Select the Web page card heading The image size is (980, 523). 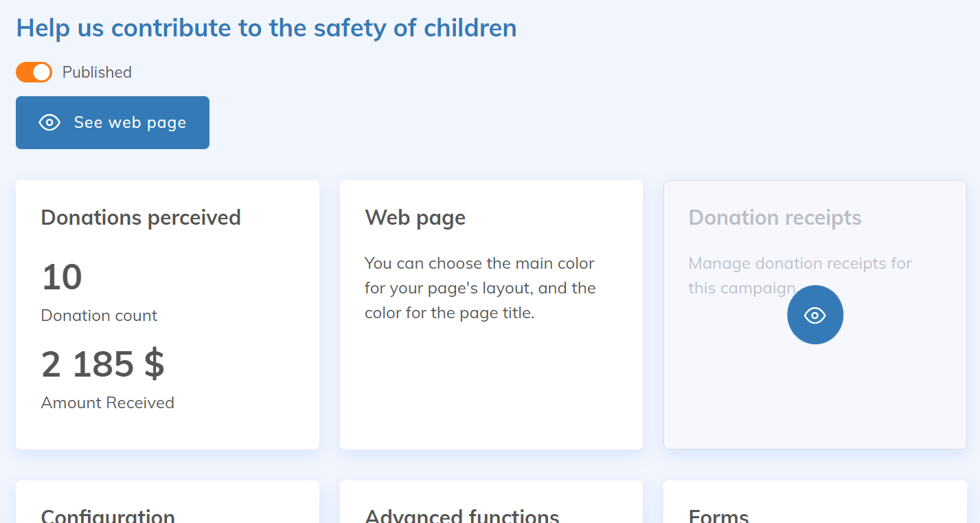coord(415,218)
